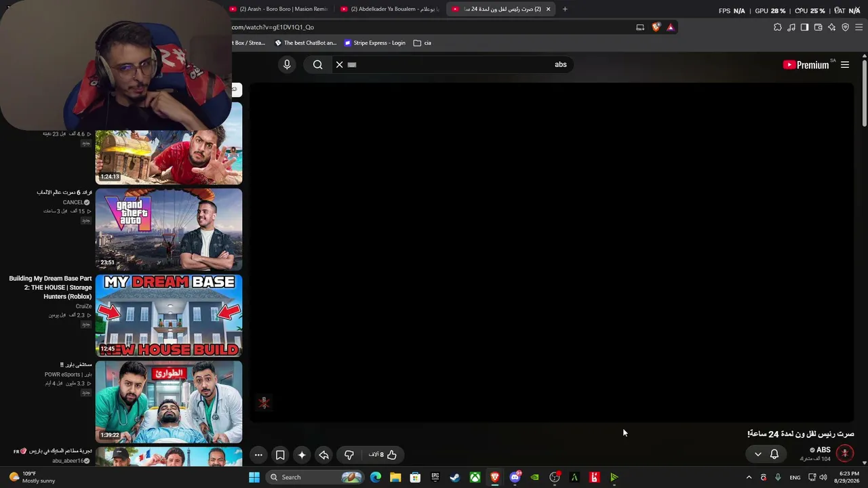Viewport: 868px width, 488px height.
Task: Like the video with the thumbs-up button
Action: (x=383, y=455)
